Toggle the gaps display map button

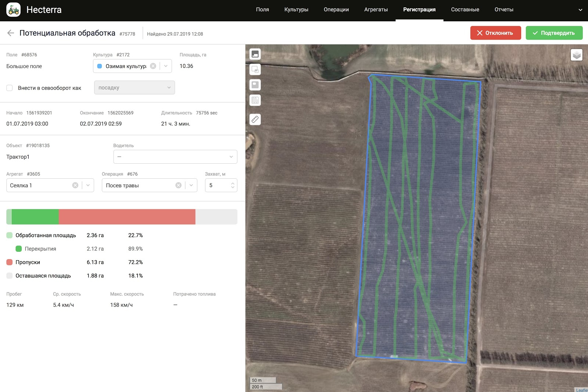click(x=255, y=85)
